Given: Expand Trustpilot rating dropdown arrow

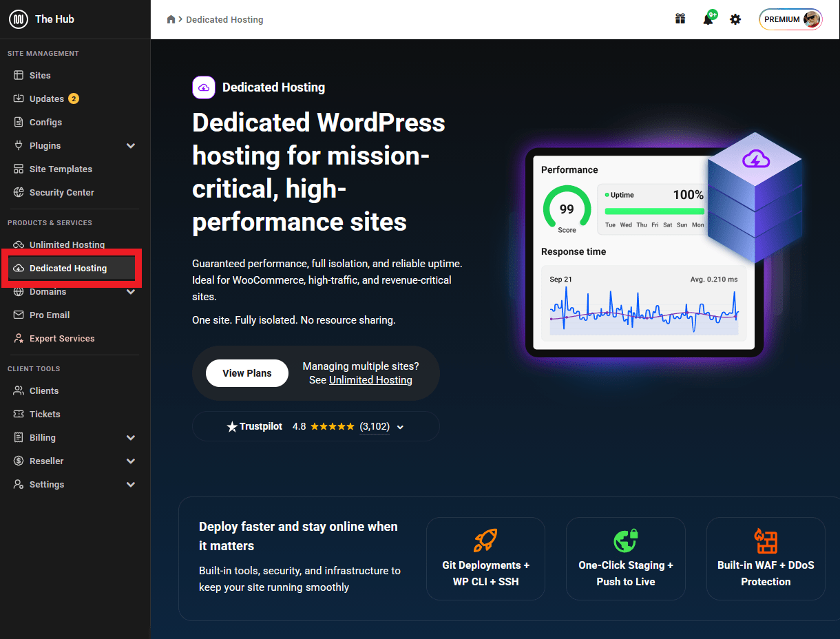Looking at the screenshot, I should [x=401, y=427].
